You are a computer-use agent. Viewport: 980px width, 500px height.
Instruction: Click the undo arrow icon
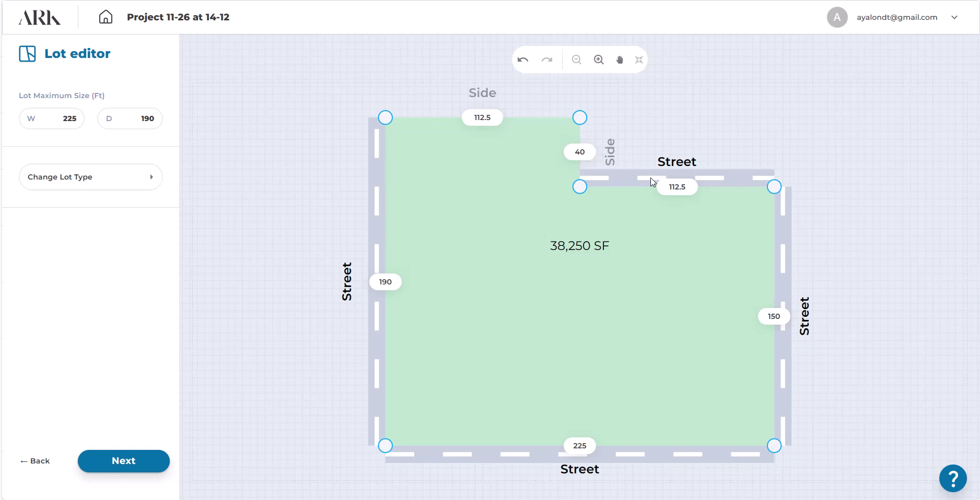click(523, 59)
